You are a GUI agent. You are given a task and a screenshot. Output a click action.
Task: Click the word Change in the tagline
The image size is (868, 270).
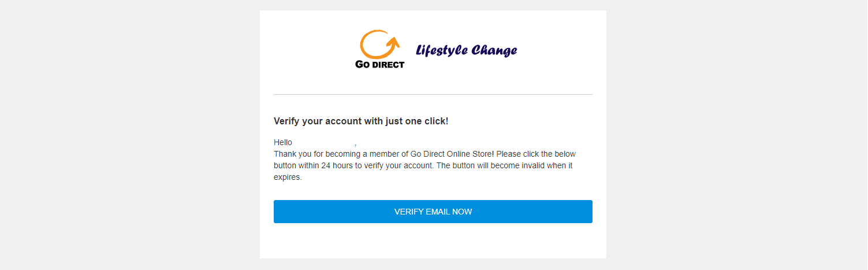point(494,51)
